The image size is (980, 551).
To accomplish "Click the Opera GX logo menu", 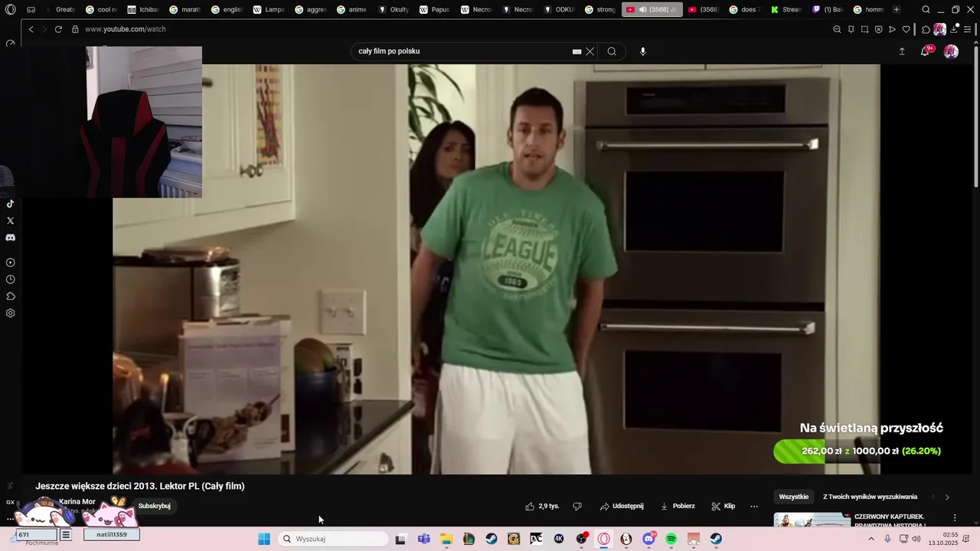I will tap(10, 10).
